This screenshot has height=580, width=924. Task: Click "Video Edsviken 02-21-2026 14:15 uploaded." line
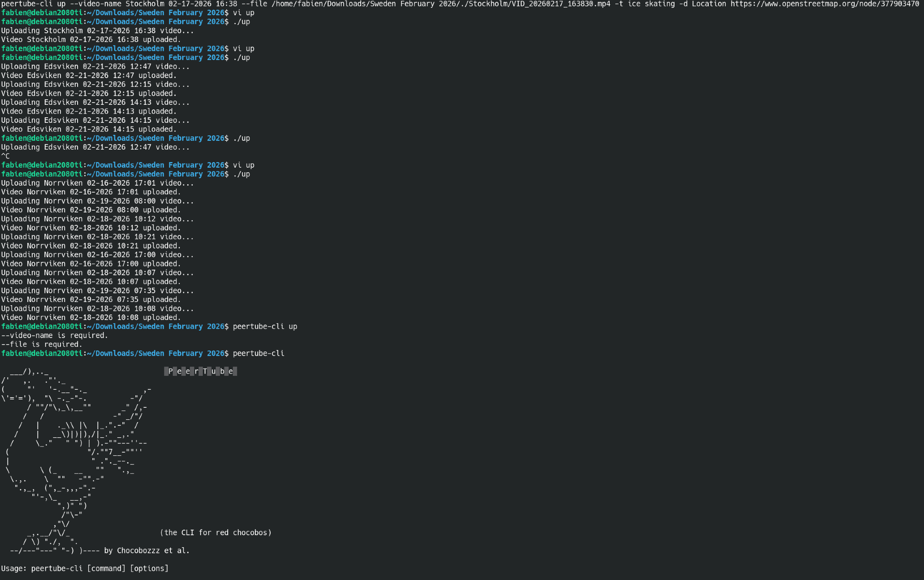pos(89,129)
